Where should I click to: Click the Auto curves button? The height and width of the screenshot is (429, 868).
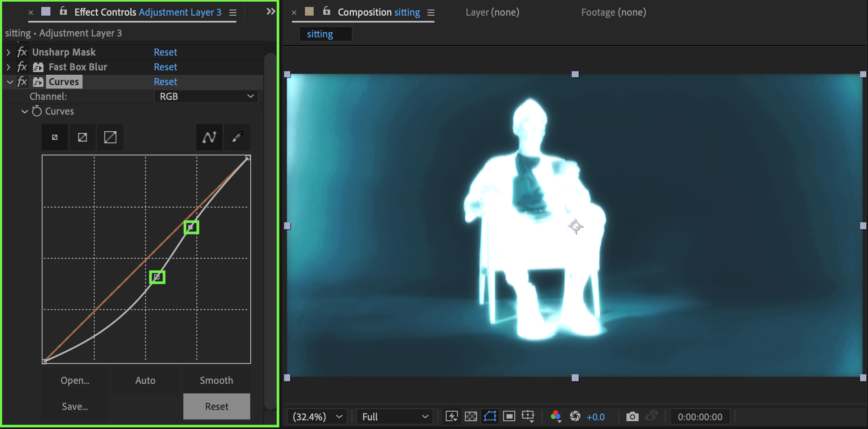146,380
